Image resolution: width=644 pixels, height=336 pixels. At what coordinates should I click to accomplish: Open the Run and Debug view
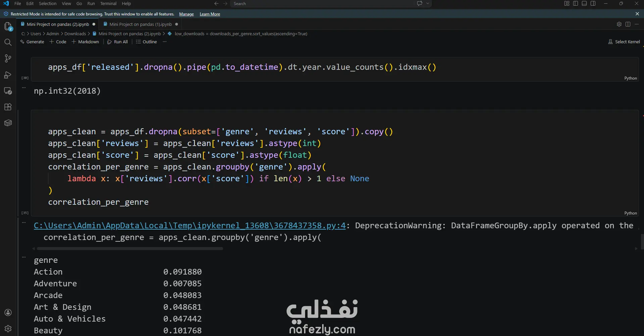[8, 75]
